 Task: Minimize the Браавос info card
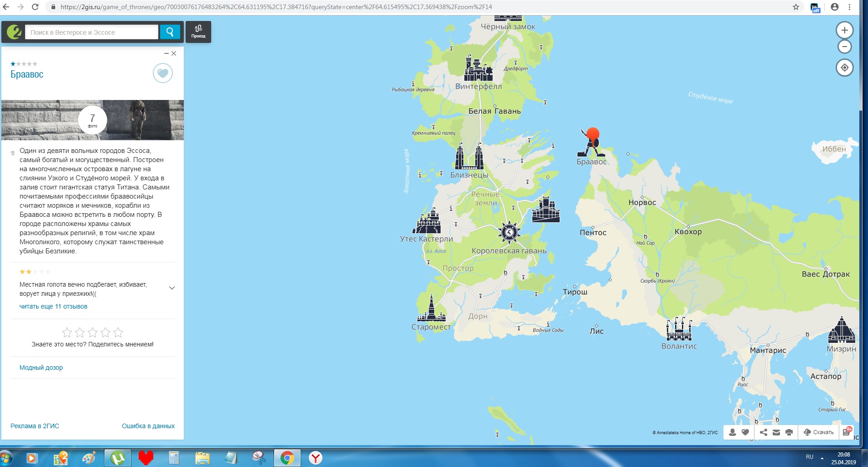(x=166, y=53)
